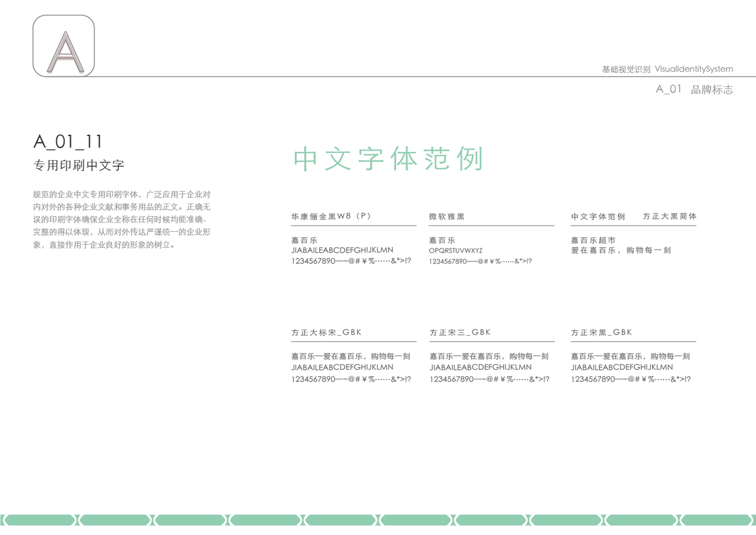This screenshot has height=535, width=756.
Task: Click "JIABAILEABCDEFGHIJKLMN" under 方正大标宋_GBK
Action: pyautogui.click(x=342, y=367)
